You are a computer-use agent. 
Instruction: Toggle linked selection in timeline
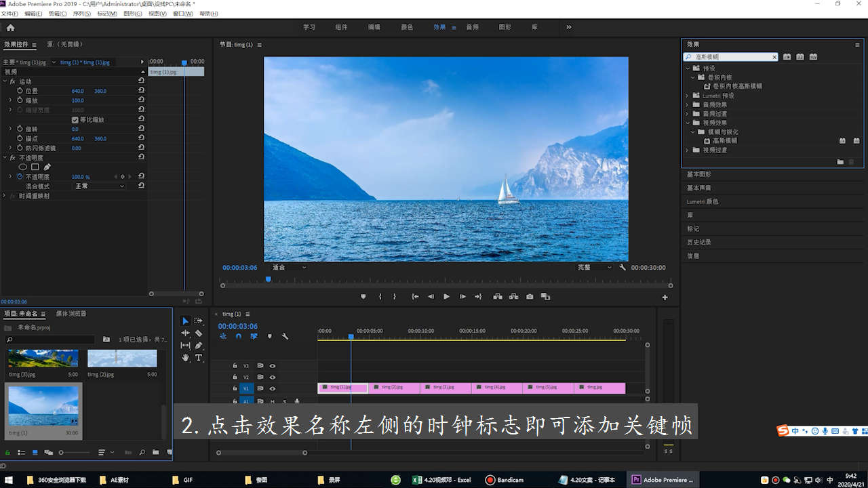(254, 336)
